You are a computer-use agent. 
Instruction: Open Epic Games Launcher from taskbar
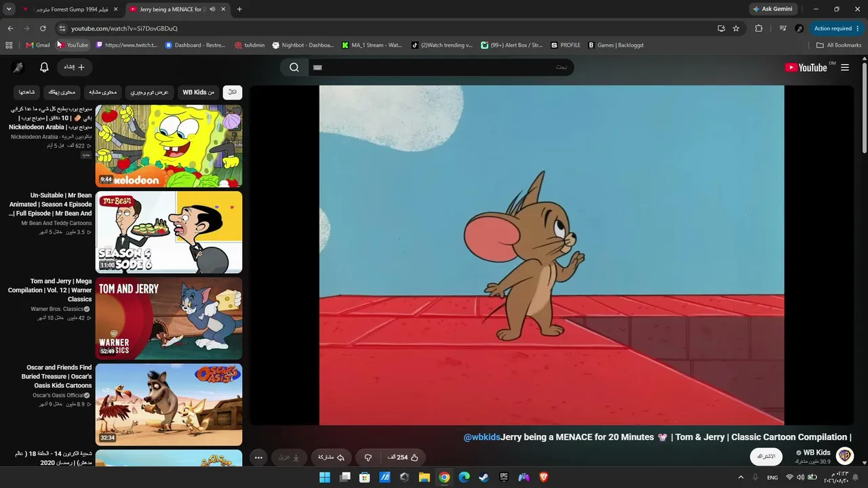pos(504,477)
